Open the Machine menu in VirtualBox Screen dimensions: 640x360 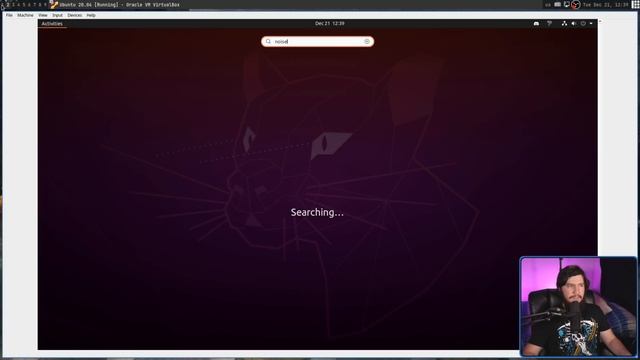(x=25, y=15)
